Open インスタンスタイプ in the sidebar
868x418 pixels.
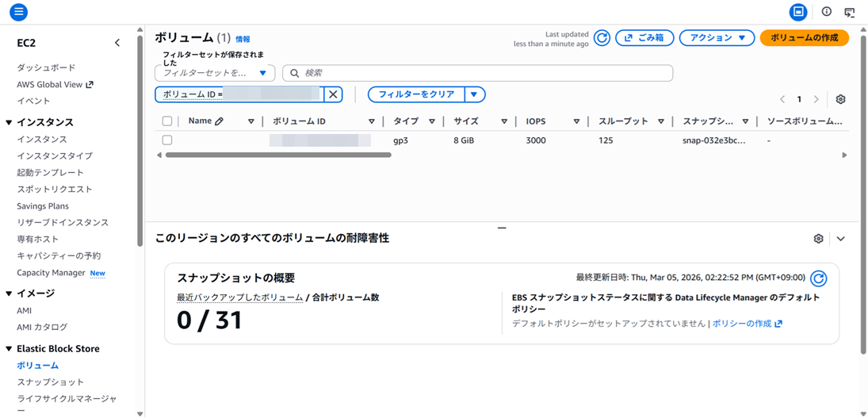(55, 156)
